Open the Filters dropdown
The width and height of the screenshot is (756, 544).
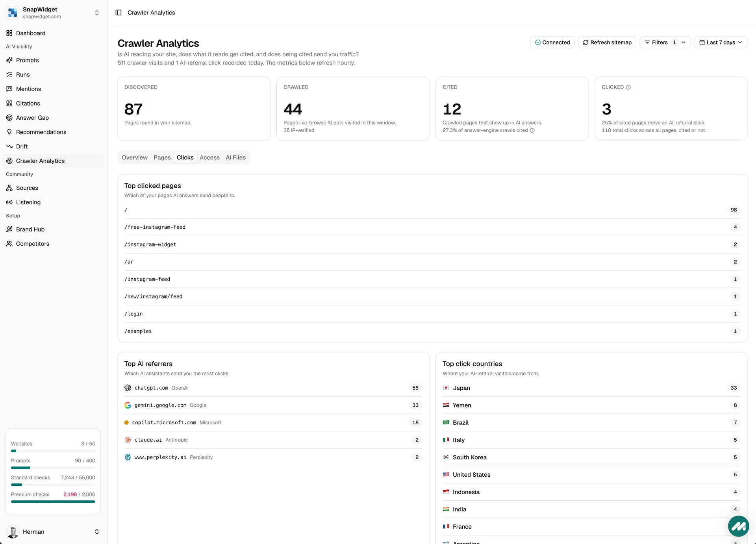tap(665, 43)
